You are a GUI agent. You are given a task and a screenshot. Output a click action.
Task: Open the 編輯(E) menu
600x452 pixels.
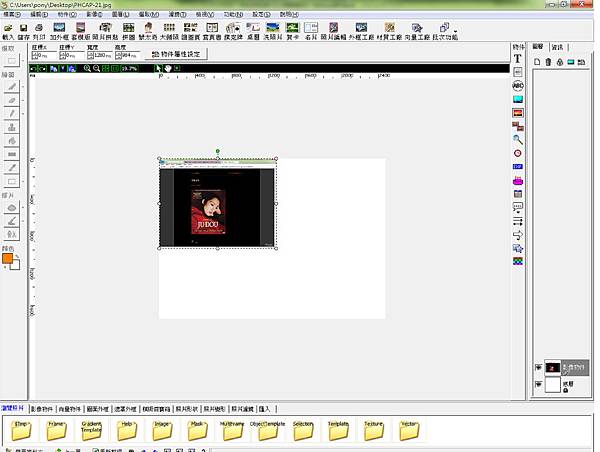click(39, 15)
